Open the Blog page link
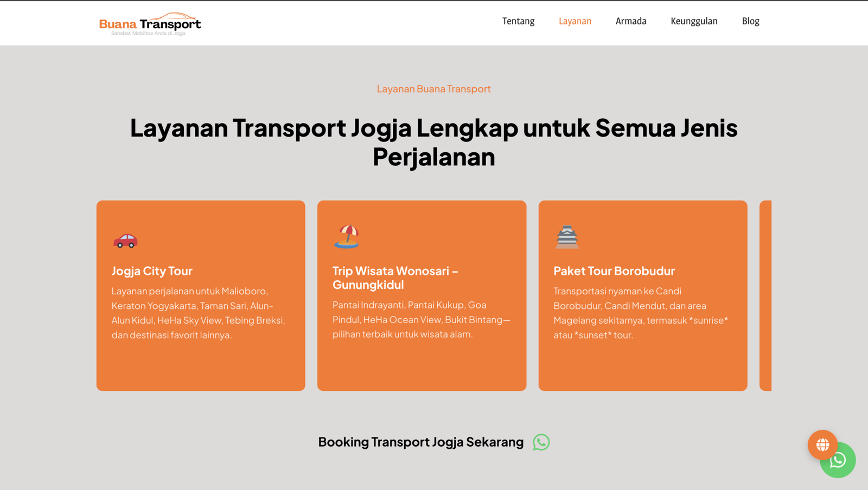 [750, 21]
